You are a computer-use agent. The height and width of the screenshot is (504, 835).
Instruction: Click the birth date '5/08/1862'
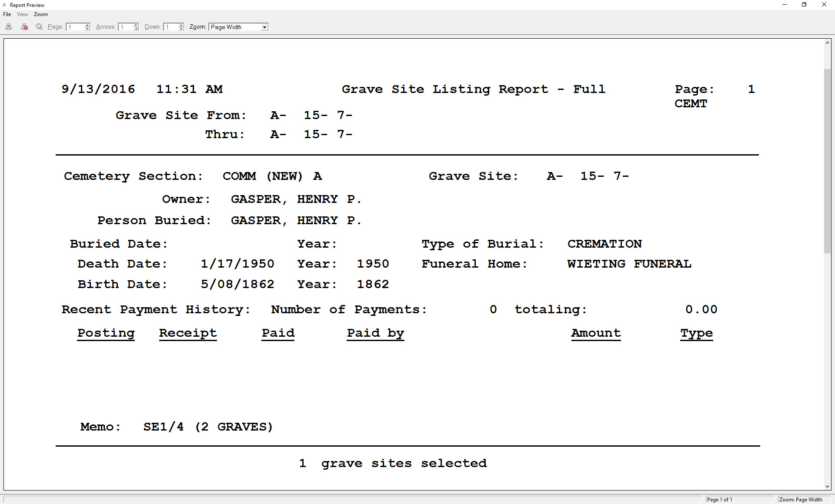click(x=237, y=284)
